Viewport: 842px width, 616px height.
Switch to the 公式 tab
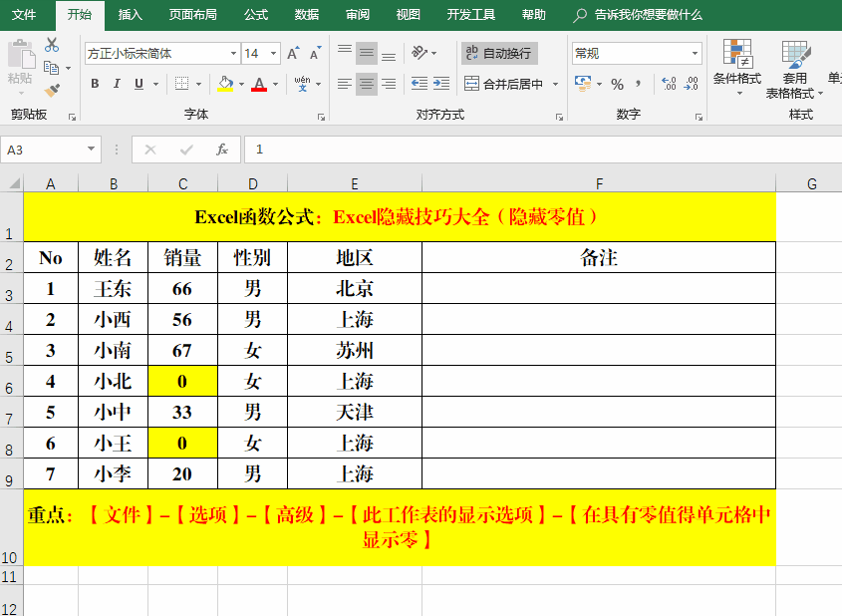pyautogui.click(x=256, y=15)
